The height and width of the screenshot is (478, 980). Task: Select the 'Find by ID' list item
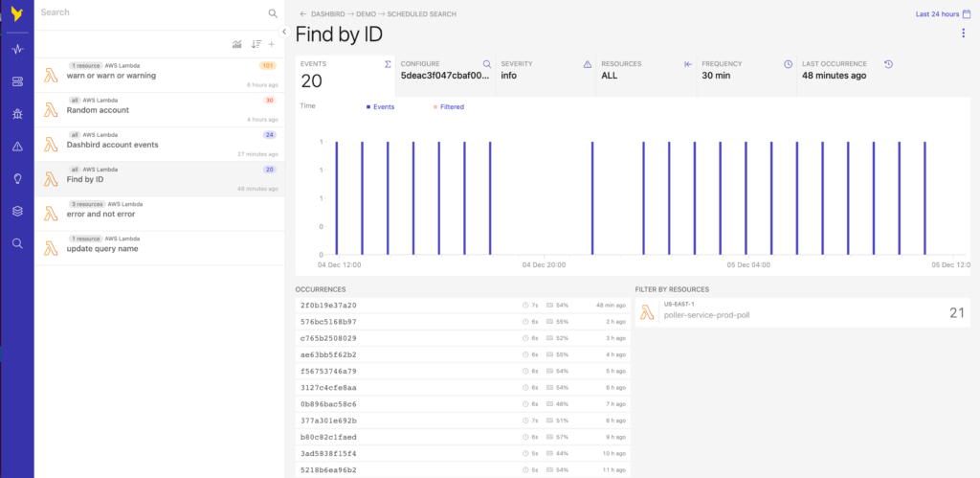point(160,179)
